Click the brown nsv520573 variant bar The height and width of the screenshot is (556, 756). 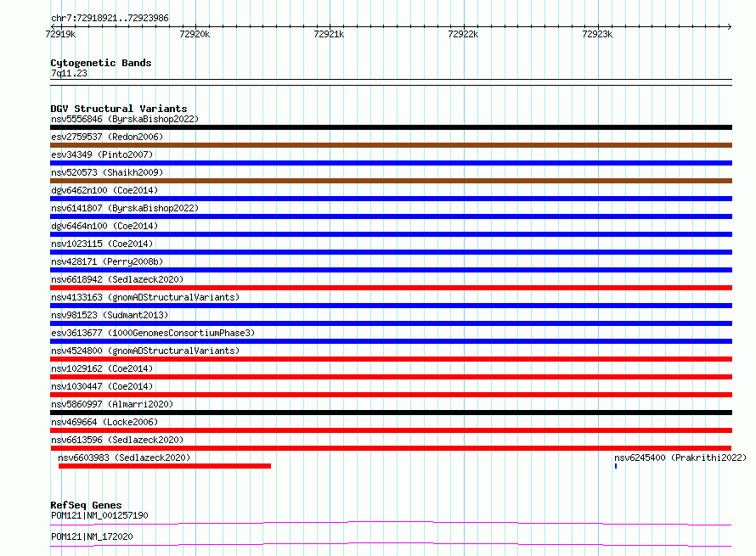click(391, 181)
